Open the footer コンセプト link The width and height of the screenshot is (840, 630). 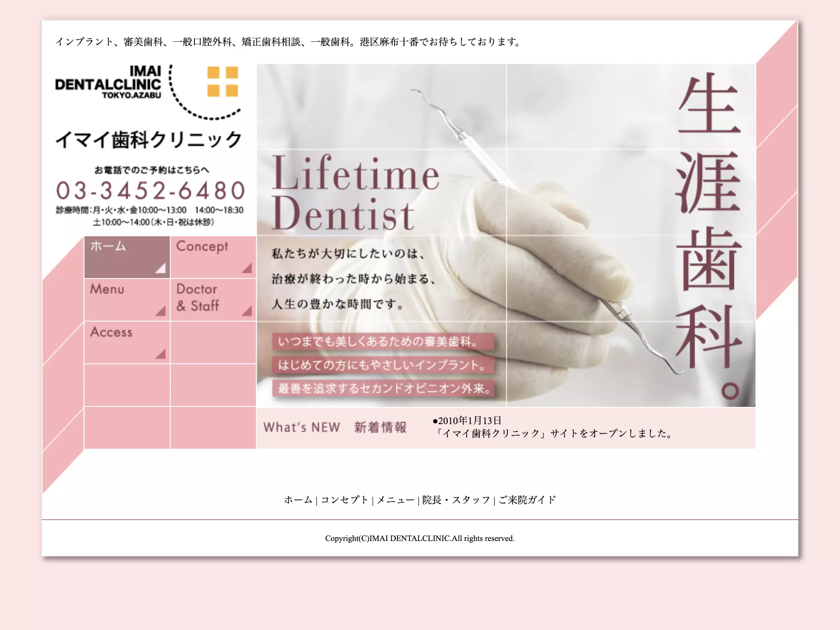pyautogui.click(x=345, y=500)
